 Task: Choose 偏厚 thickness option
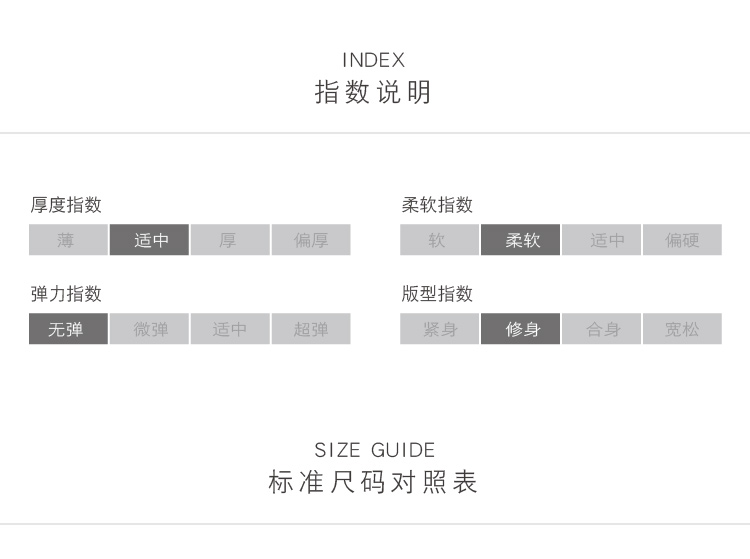pyautogui.click(x=311, y=240)
